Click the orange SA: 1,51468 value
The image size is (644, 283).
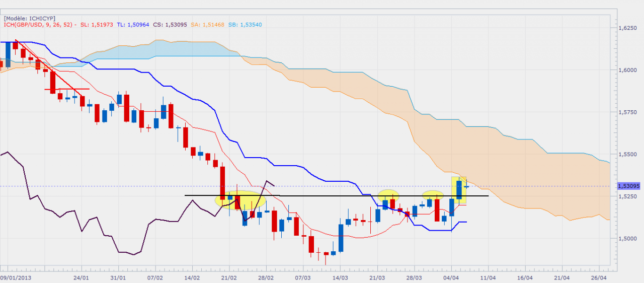pyautogui.click(x=207, y=25)
